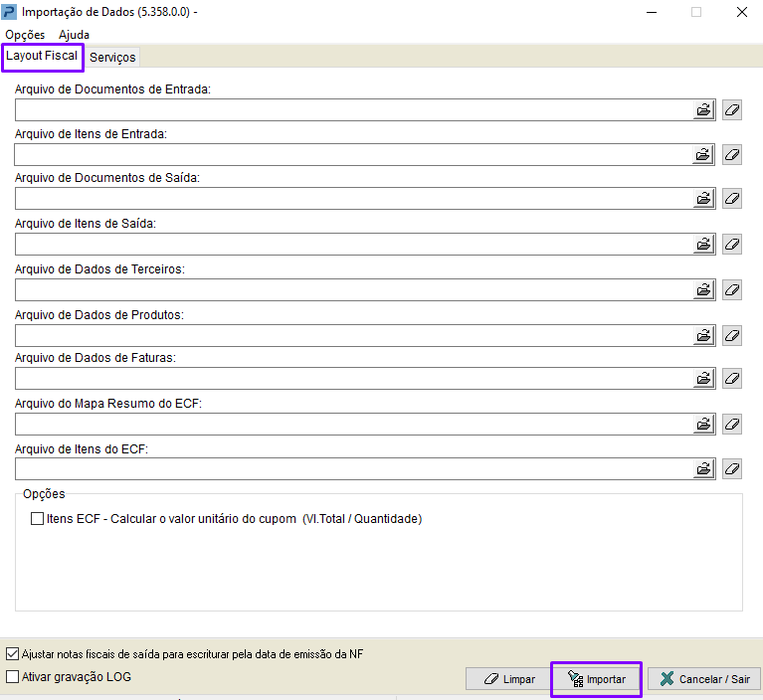The image size is (763, 700).
Task: Focus the Arquivo de Itens de Entrada input
Action: [x=353, y=155]
